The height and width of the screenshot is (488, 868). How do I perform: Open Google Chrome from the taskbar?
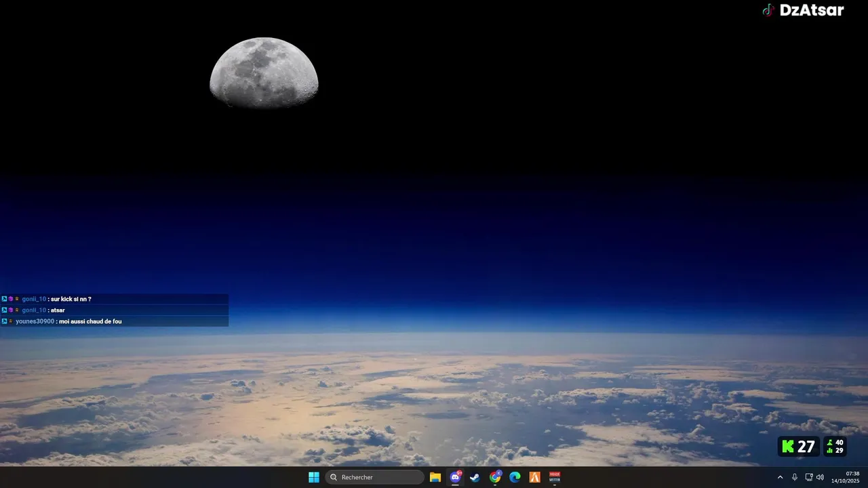point(495,477)
